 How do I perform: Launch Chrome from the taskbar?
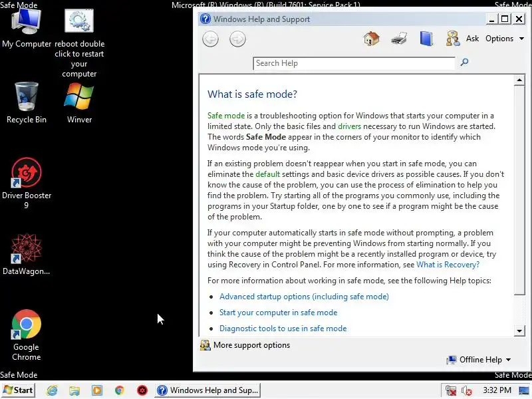(x=119, y=390)
